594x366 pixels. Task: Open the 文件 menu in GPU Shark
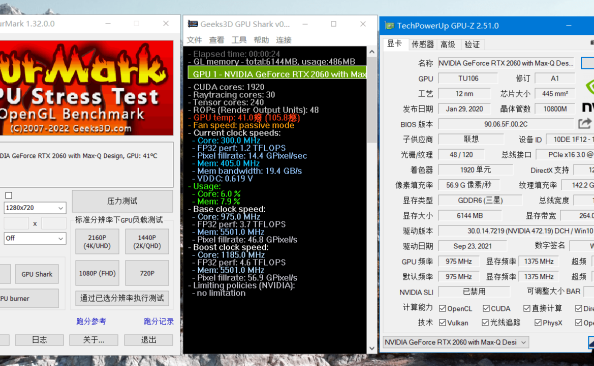(194, 40)
